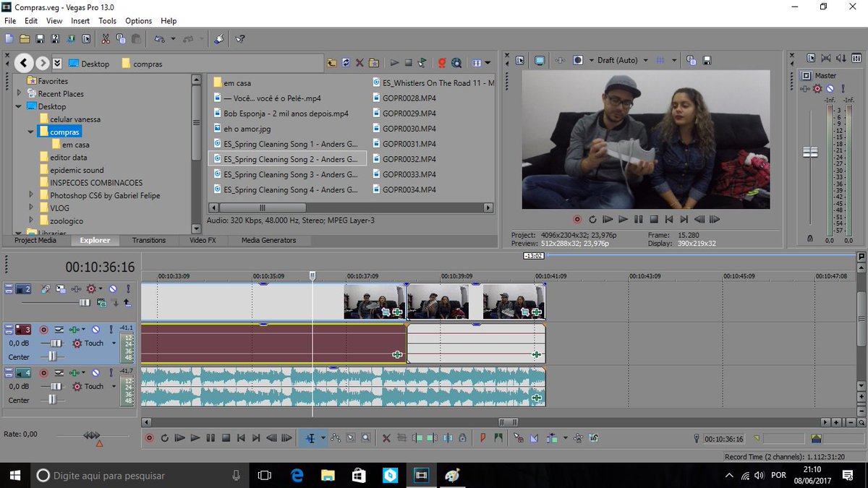
Task: Select the epidemic sound folder
Action: (72, 170)
